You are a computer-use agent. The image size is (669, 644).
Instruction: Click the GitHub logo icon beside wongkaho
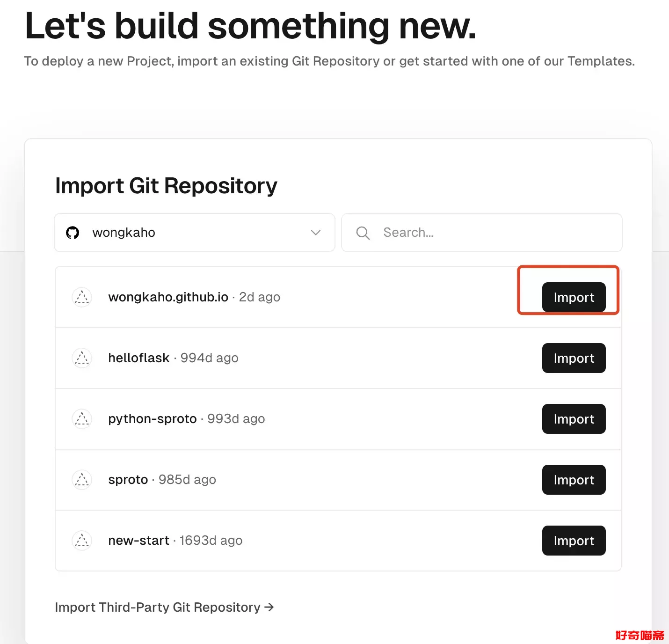pos(73,233)
